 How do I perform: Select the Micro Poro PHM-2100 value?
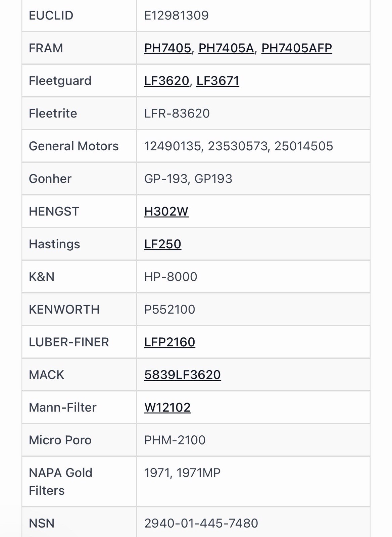175,440
